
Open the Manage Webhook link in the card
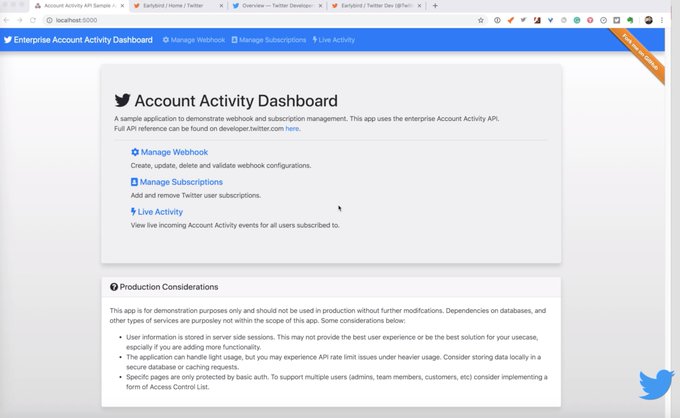tap(170, 152)
